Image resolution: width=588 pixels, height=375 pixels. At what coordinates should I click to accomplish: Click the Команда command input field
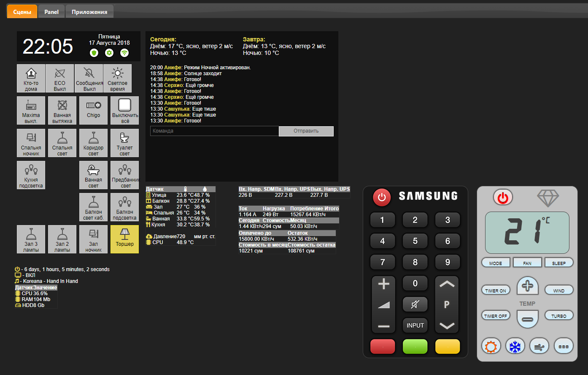(x=214, y=131)
